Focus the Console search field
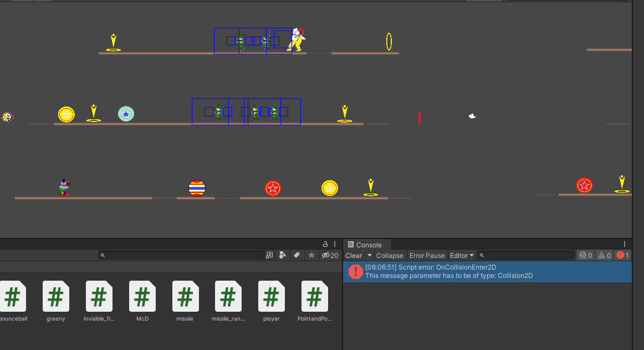This screenshot has width=644, height=350. (x=526, y=255)
